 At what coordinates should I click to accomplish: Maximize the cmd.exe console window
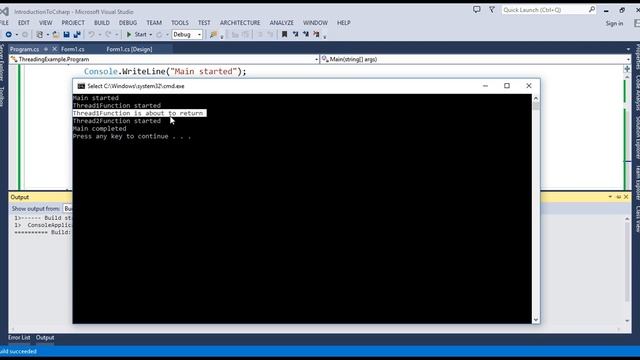(x=507, y=86)
